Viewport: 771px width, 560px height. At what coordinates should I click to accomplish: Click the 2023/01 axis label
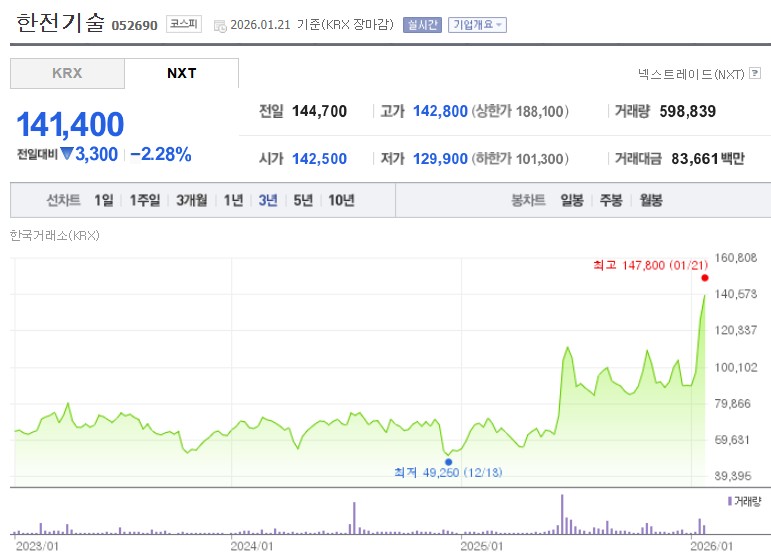37,546
